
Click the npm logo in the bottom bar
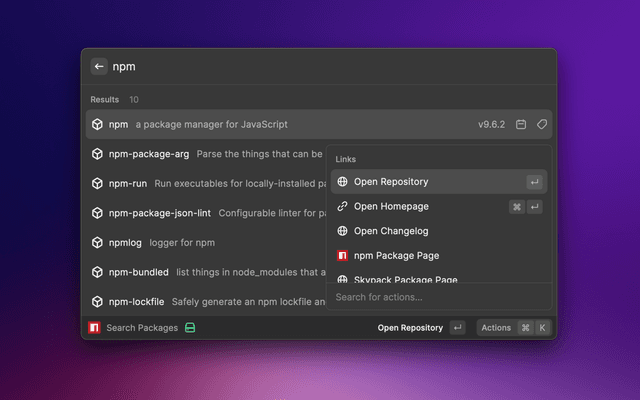(x=94, y=328)
